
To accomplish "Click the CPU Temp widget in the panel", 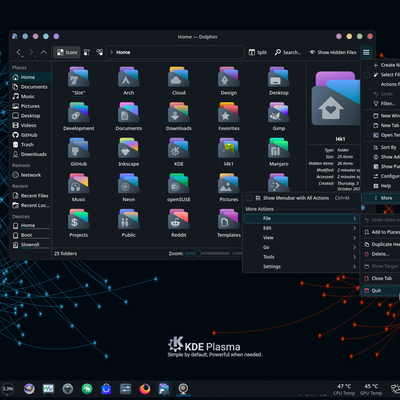I will pos(344,389).
